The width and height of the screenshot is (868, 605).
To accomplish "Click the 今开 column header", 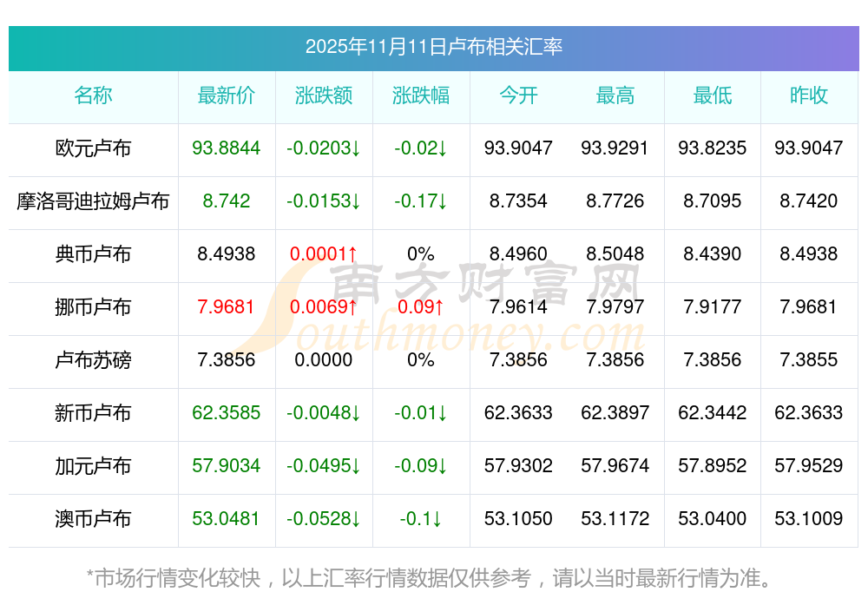I will [518, 95].
